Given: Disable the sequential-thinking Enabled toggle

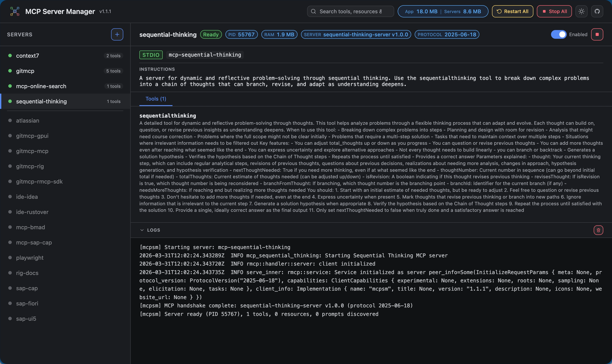Looking at the screenshot, I should click(x=559, y=34).
